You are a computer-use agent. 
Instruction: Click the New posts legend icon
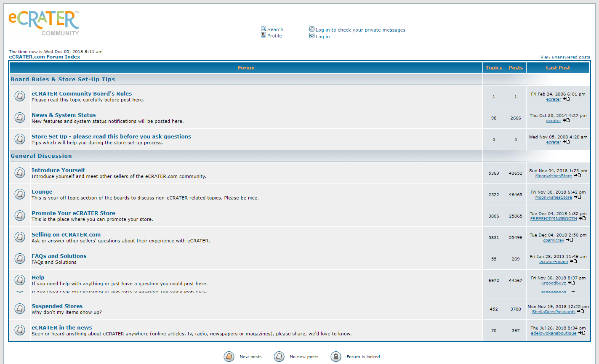(229, 356)
